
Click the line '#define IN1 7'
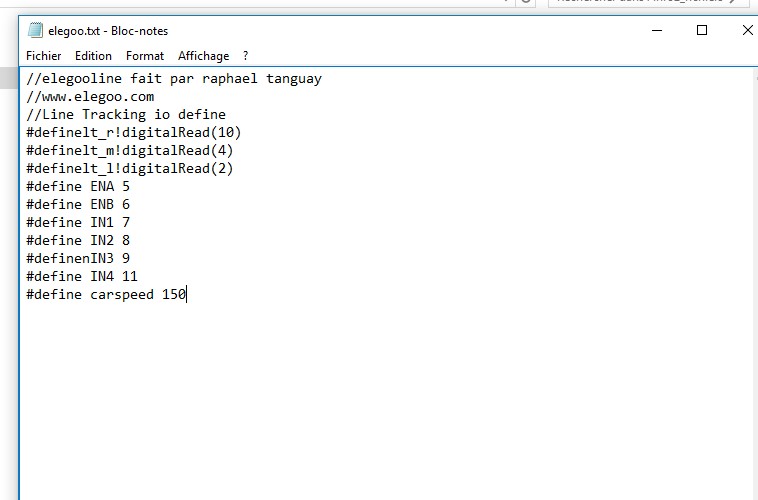click(78, 222)
